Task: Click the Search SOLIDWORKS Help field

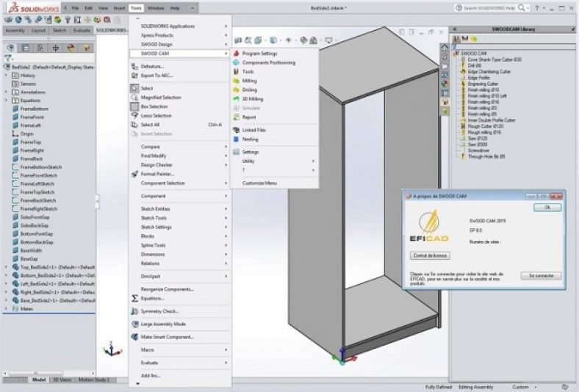Action: [489, 8]
